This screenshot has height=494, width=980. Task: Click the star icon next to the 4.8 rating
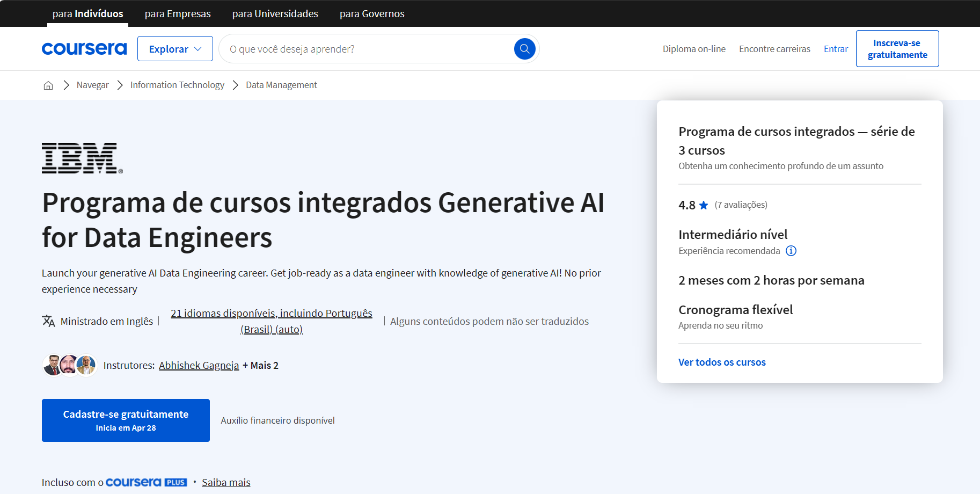(703, 205)
